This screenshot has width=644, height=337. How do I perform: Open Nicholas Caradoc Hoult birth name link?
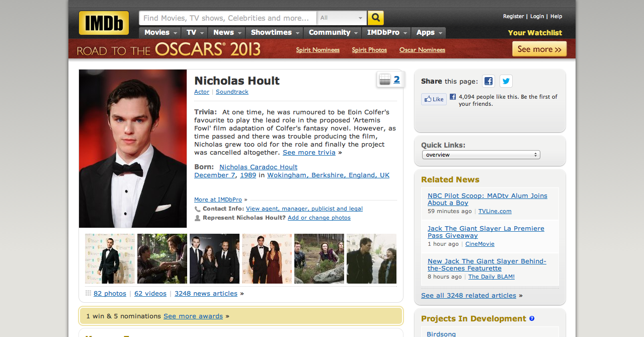coord(258,167)
